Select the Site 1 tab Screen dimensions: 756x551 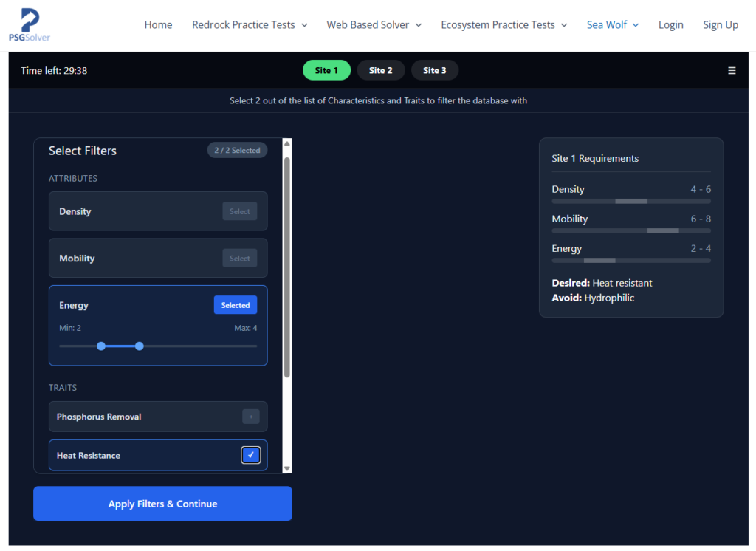coord(326,70)
